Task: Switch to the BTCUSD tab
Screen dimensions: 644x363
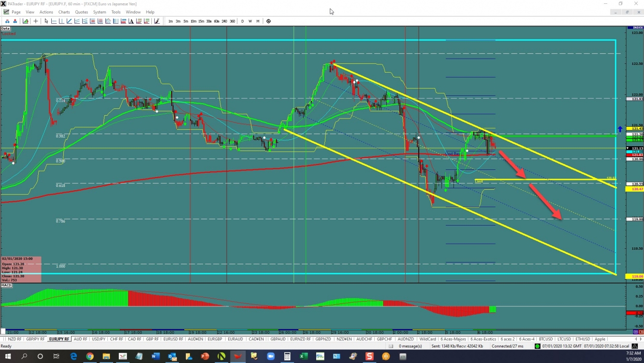Action: pyautogui.click(x=545, y=339)
